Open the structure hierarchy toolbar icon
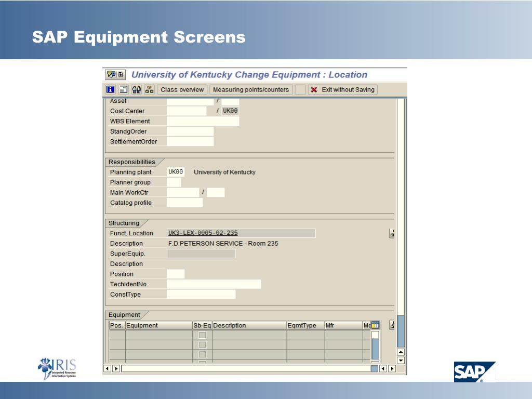Image resolution: width=532 pixels, height=399 pixels. 149,89
